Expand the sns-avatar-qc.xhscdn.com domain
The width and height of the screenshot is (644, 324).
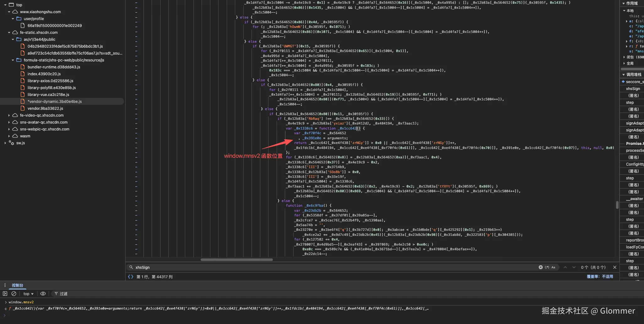click(x=9, y=122)
